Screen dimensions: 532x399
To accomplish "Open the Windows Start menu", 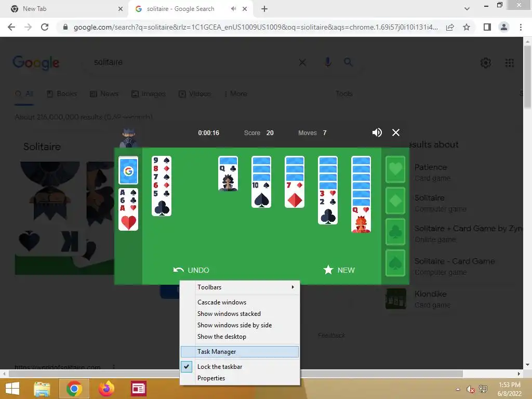I will click(x=12, y=389).
